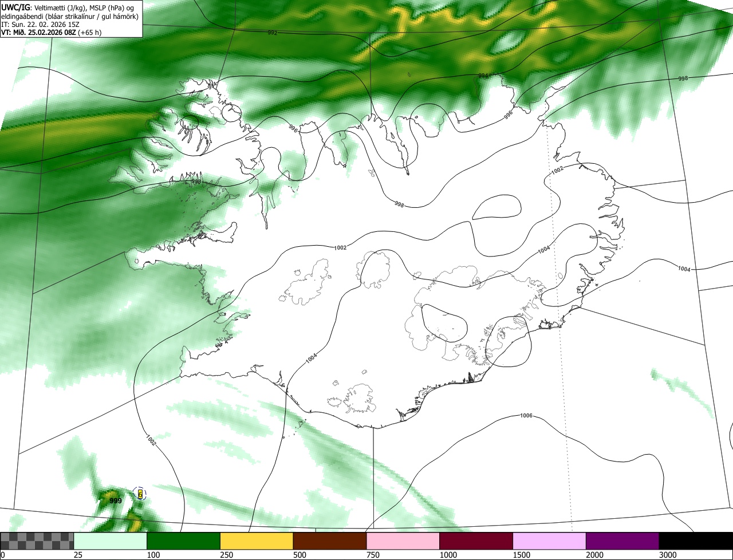733x560 pixels.
Task: Pick the yellow 250–500 legend swatch
Action: click(x=257, y=541)
